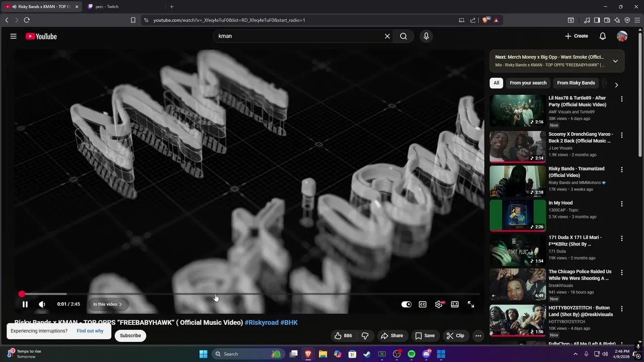Image resolution: width=644 pixels, height=362 pixels.
Task: Open options for Scoomy Back 2 Back video
Action: [x=622, y=135]
